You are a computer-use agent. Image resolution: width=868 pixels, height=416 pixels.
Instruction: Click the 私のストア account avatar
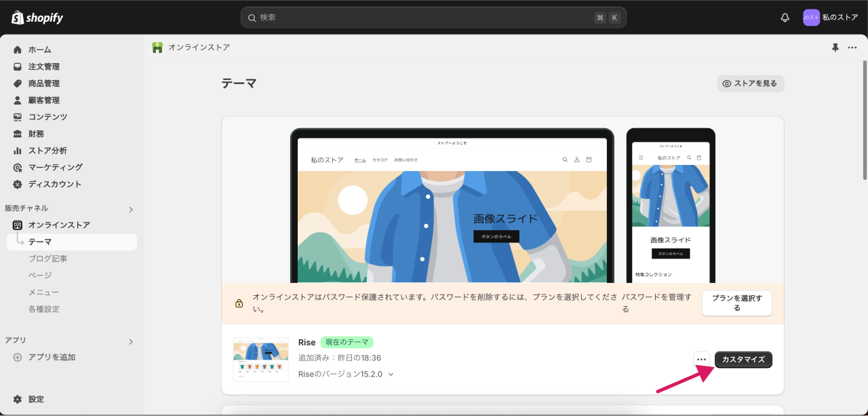click(x=811, y=18)
